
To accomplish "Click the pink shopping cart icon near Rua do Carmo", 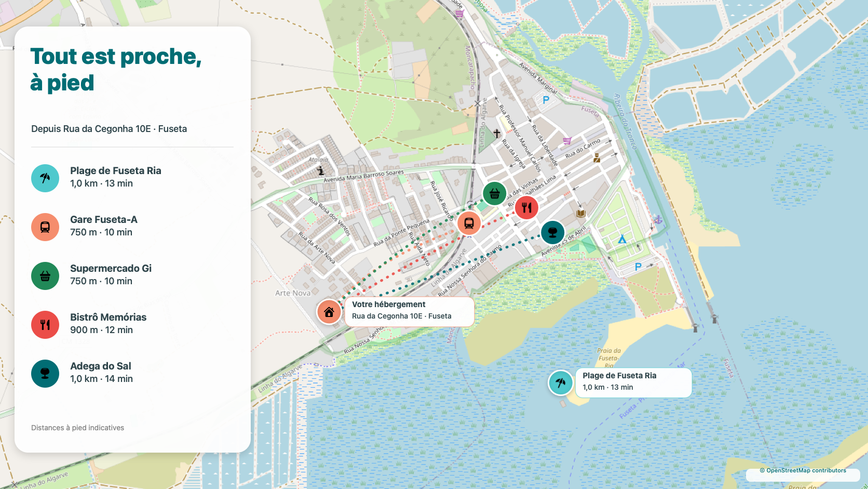I will tap(567, 141).
